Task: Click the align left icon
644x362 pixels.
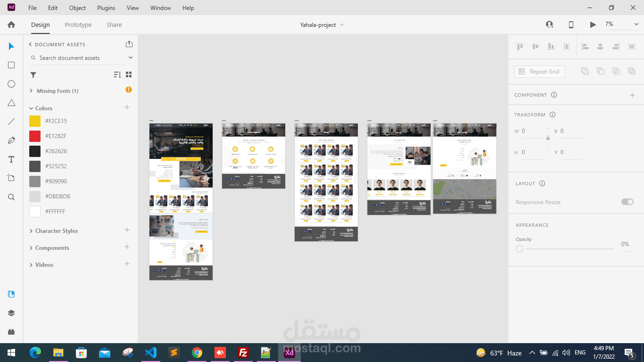Action: click(x=585, y=46)
